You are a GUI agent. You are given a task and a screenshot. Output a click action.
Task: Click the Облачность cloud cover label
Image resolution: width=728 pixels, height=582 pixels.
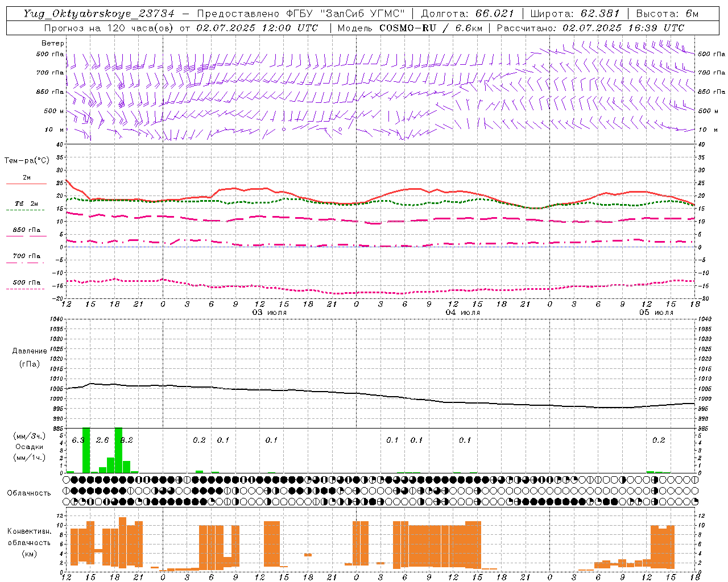[x=29, y=493]
